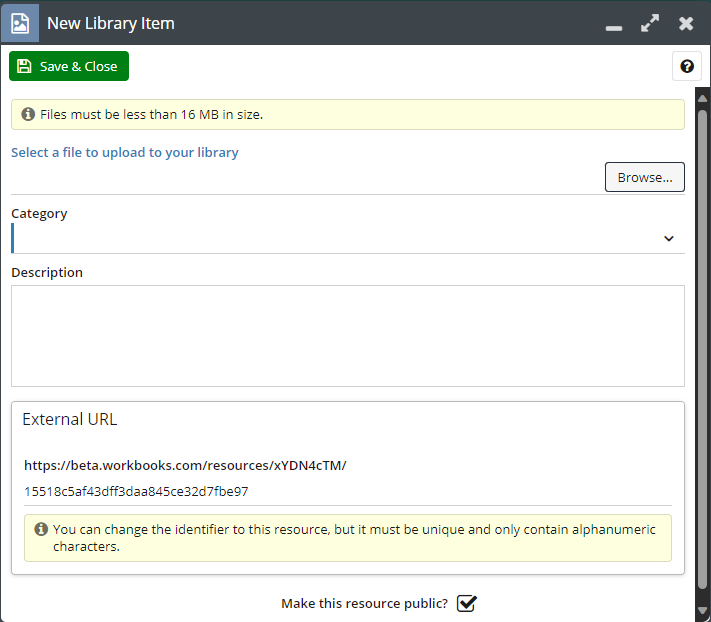The width and height of the screenshot is (711, 622).
Task: Click Browse... to choose a file
Action: 644,177
